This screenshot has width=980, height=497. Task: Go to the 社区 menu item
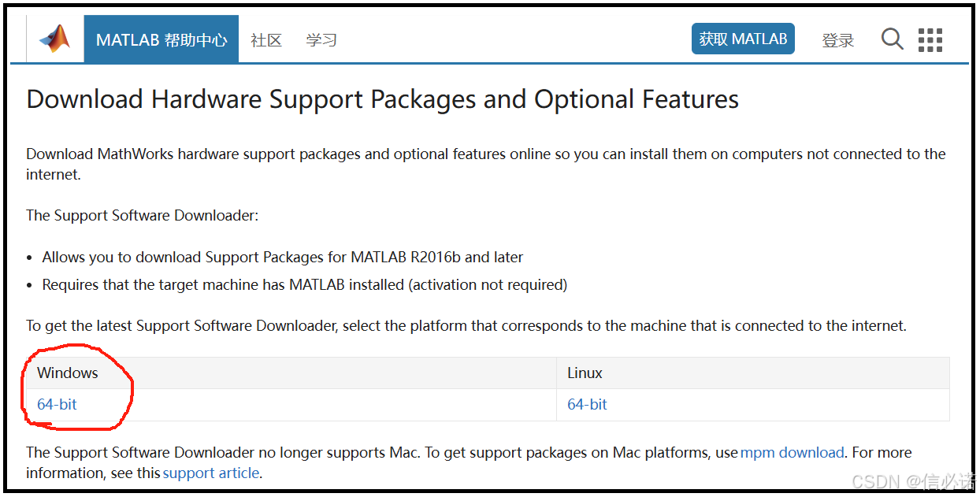(x=266, y=40)
